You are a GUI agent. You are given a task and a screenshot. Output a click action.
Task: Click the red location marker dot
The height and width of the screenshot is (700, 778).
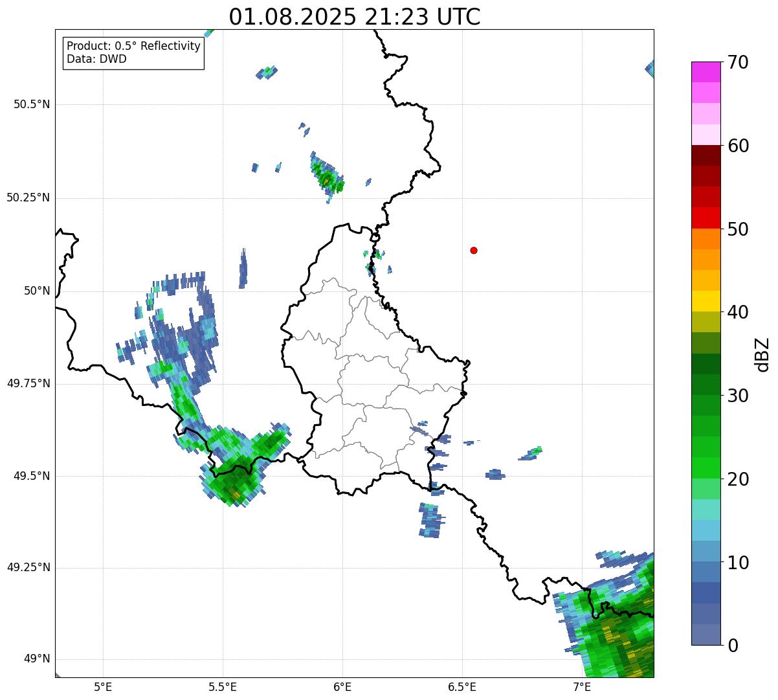coord(474,250)
